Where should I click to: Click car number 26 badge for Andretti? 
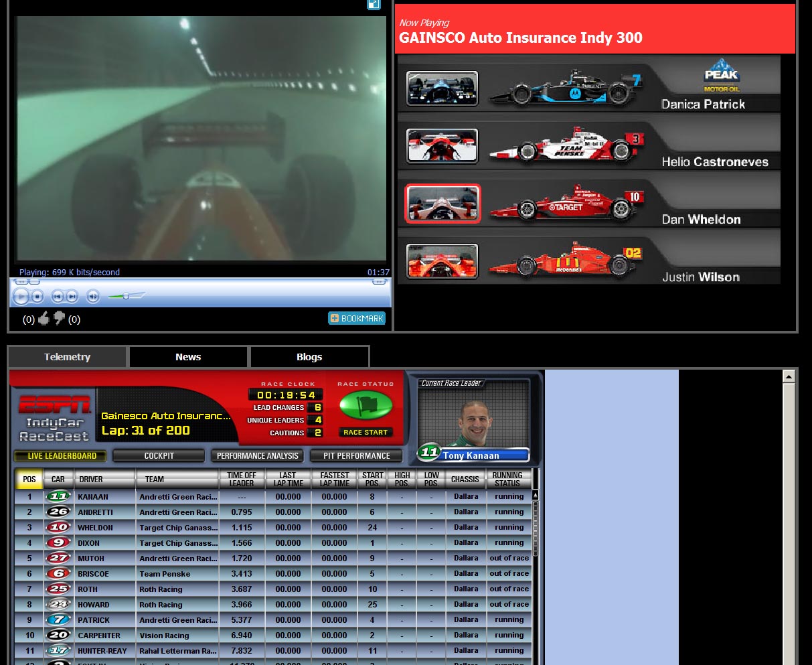click(58, 512)
